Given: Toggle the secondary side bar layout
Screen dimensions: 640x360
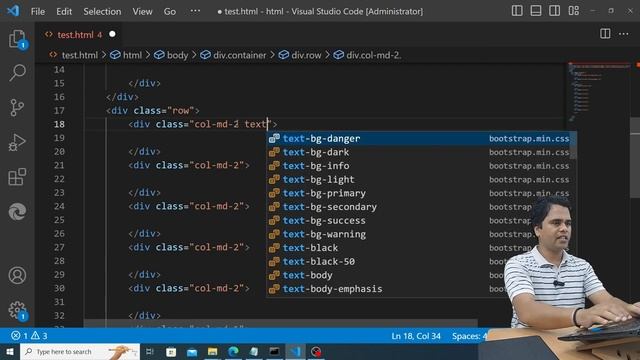Looking at the screenshot, I should 554,11.
